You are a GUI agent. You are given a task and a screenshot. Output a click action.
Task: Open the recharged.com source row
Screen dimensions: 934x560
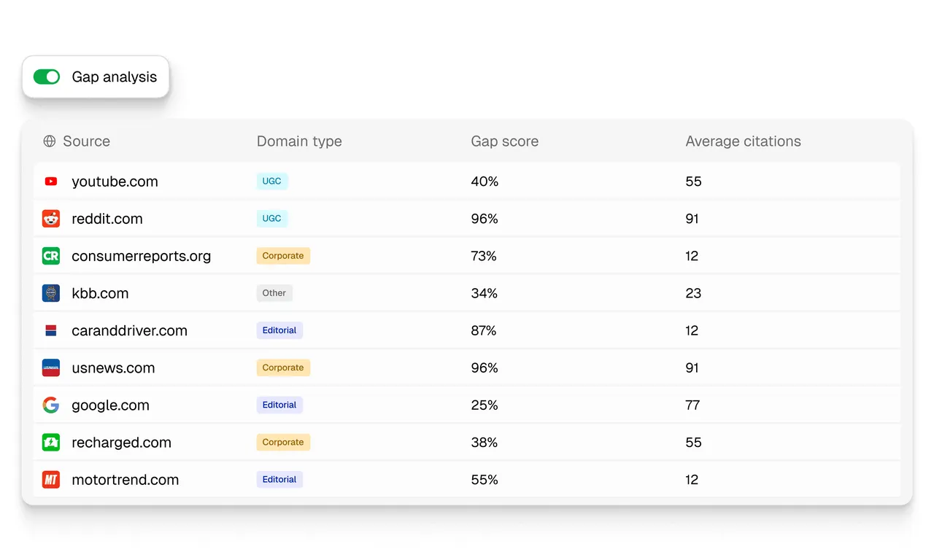tap(467, 443)
